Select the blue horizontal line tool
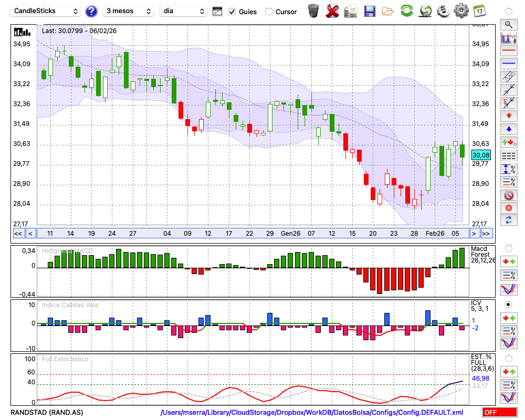Screen dimensions: 525x420 (x=509, y=64)
